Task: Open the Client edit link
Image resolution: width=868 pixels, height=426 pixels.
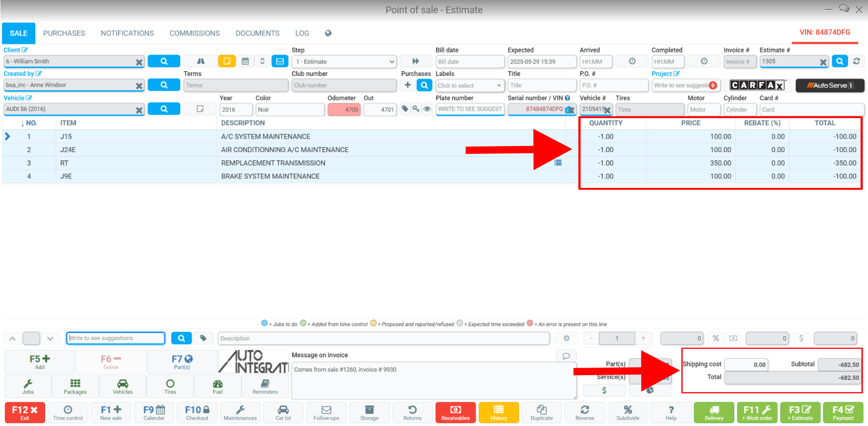Action: coord(15,50)
